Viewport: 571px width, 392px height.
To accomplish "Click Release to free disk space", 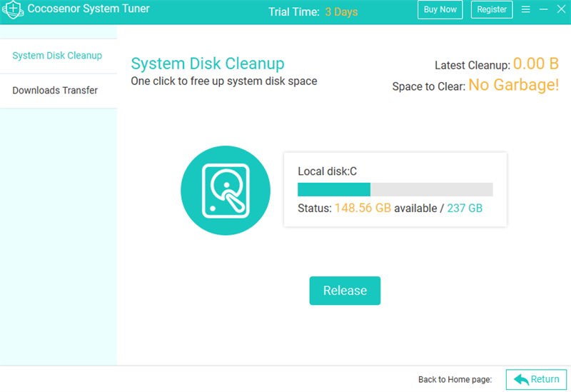I will [x=345, y=291].
